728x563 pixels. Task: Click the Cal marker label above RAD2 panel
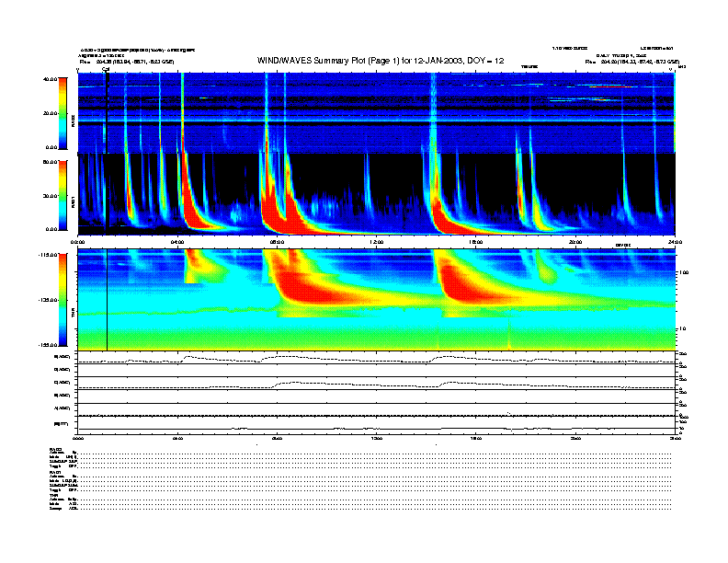(106, 70)
